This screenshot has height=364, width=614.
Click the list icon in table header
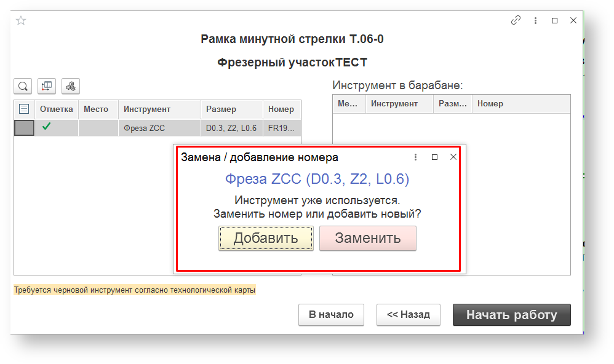(24, 109)
